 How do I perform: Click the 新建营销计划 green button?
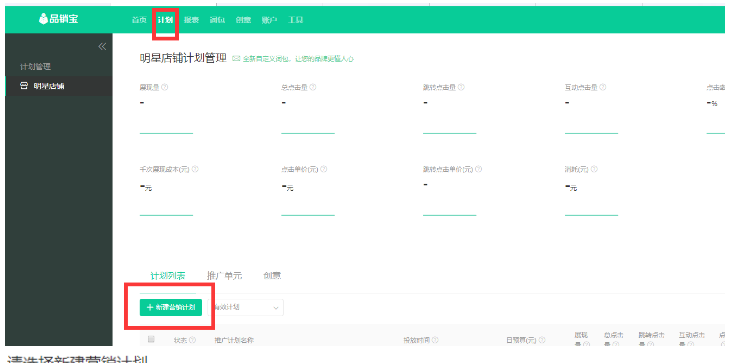171,307
